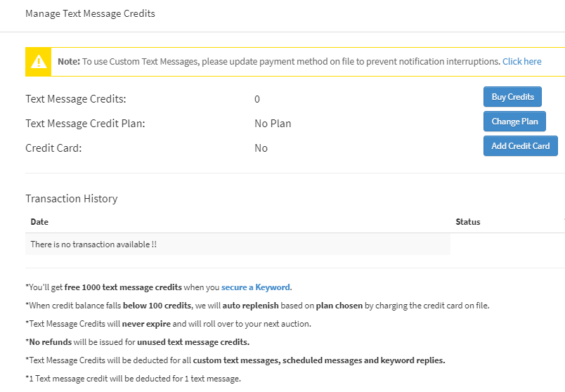Select the Add Credit Card button

520,146
